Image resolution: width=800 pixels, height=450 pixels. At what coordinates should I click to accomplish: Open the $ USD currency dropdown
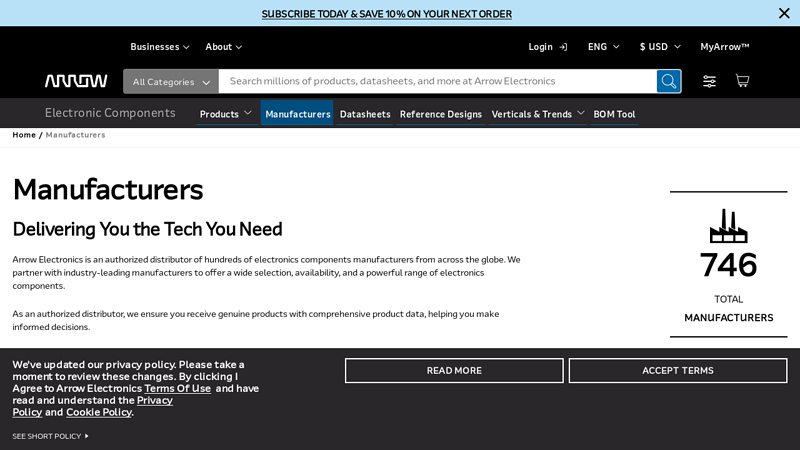point(660,47)
